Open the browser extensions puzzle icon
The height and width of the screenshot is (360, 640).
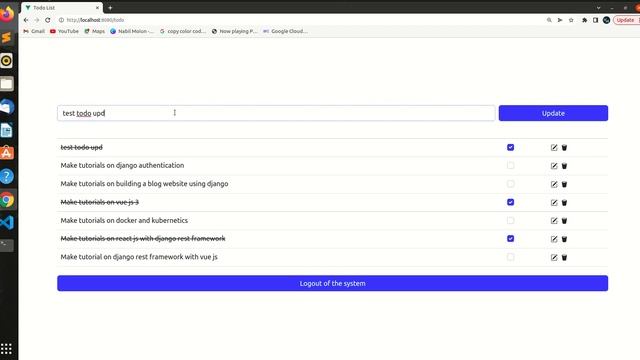584,20
